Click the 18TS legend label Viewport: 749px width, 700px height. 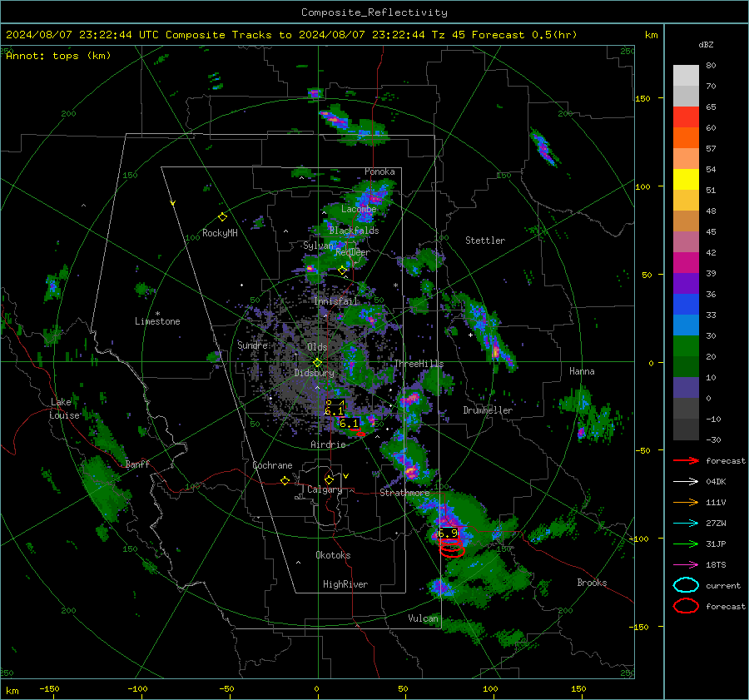pos(716,565)
